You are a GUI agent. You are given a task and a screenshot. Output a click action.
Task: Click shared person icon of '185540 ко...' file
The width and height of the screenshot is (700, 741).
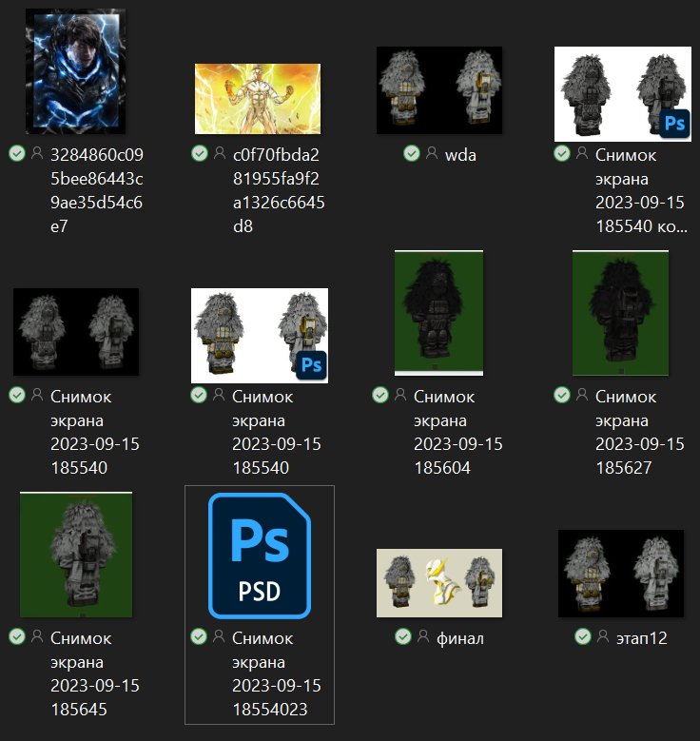(582, 153)
